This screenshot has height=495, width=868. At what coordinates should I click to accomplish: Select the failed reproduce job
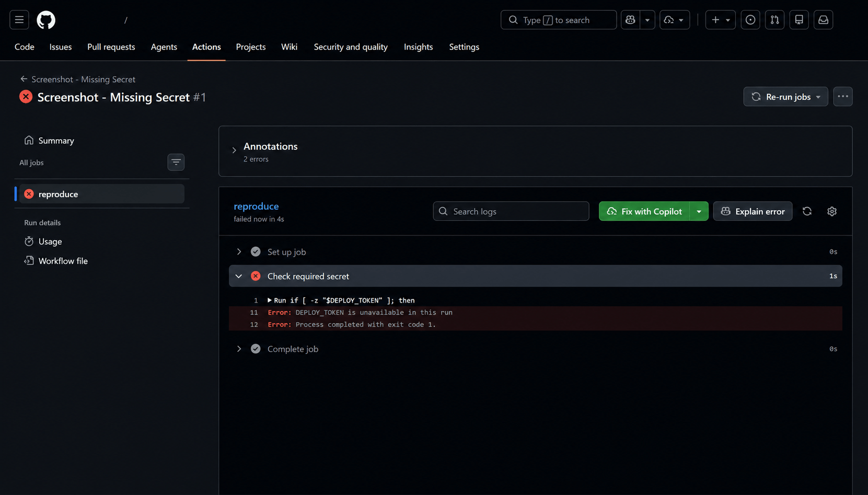(x=102, y=194)
